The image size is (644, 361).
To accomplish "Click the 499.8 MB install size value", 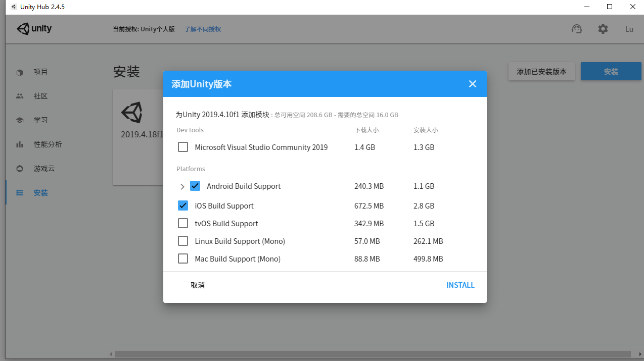I will coord(428,259).
